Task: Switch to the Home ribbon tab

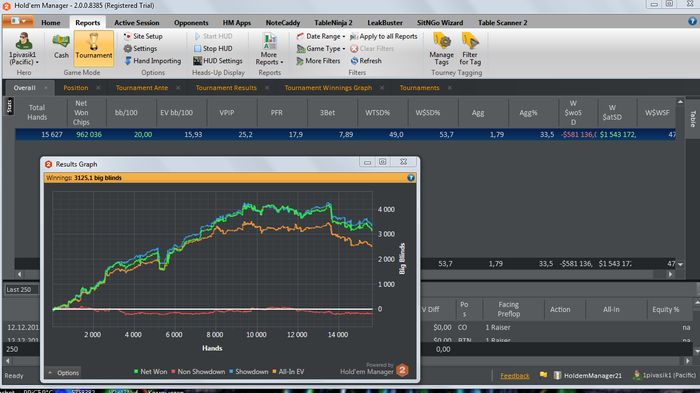Action: 50,22
